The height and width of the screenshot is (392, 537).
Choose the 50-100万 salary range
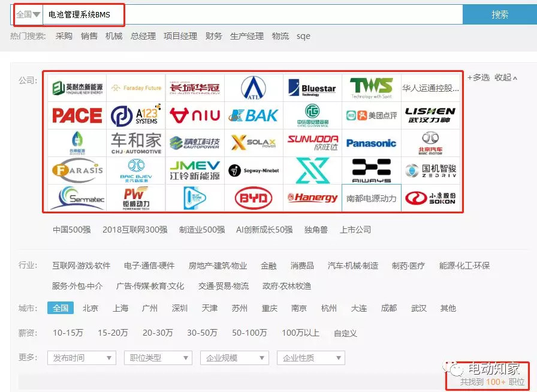[249, 333]
